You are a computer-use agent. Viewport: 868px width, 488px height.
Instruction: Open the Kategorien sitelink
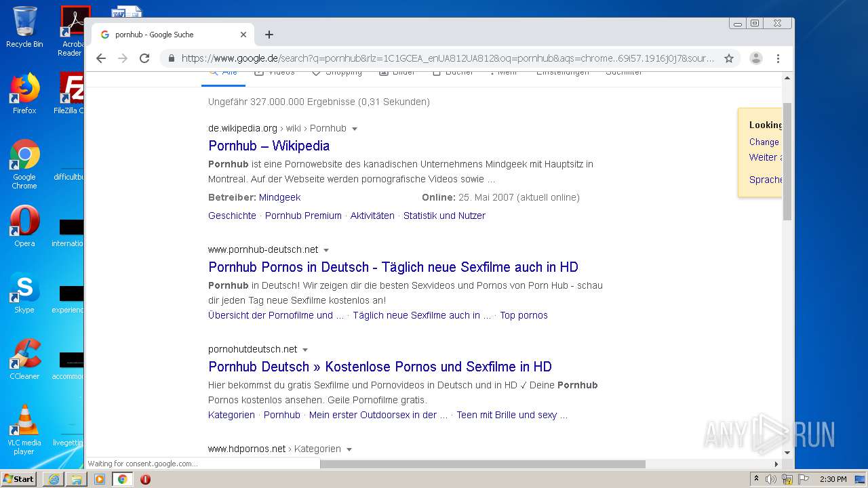click(x=231, y=415)
